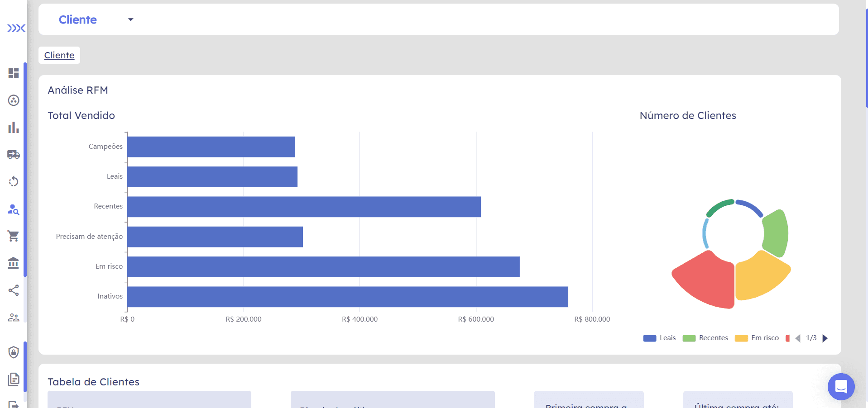The height and width of the screenshot is (408, 868).
Task: Toggle the Em risco legend color swatch
Action: tap(741, 338)
